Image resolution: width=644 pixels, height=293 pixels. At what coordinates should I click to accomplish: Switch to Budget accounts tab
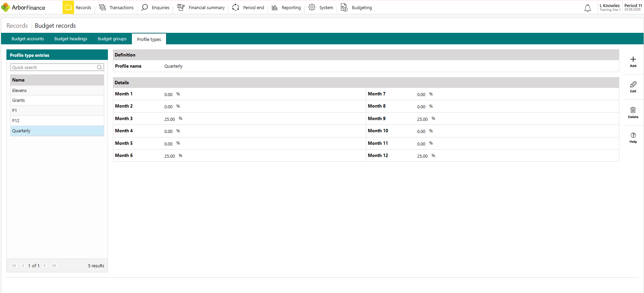pos(28,39)
